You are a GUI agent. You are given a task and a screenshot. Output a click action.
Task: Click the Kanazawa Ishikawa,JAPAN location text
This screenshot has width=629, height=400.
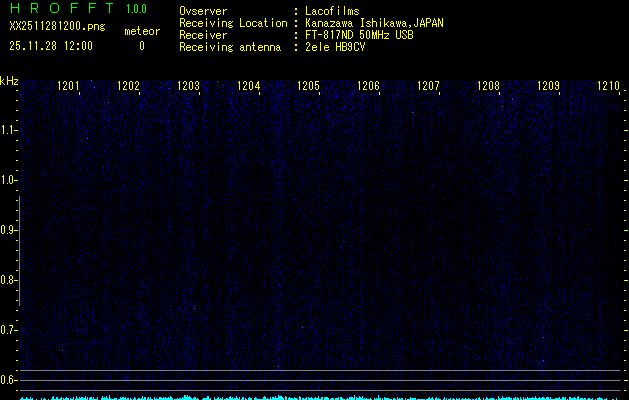click(x=374, y=22)
